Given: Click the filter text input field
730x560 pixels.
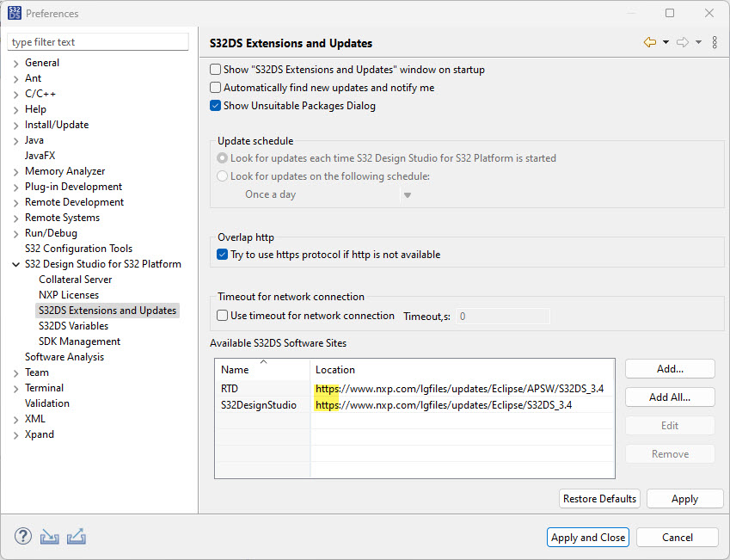Looking at the screenshot, I should pyautogui.click(x=98, y=42).
